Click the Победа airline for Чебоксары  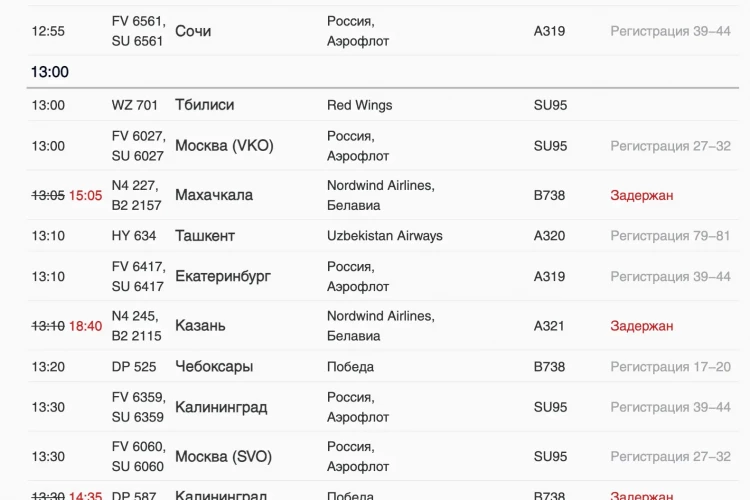[350, 367]
